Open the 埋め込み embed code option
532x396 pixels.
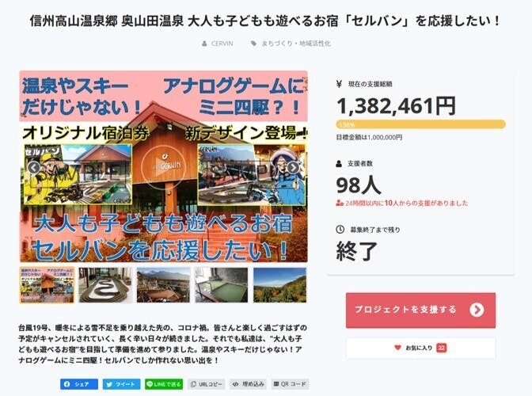(249, 384)
